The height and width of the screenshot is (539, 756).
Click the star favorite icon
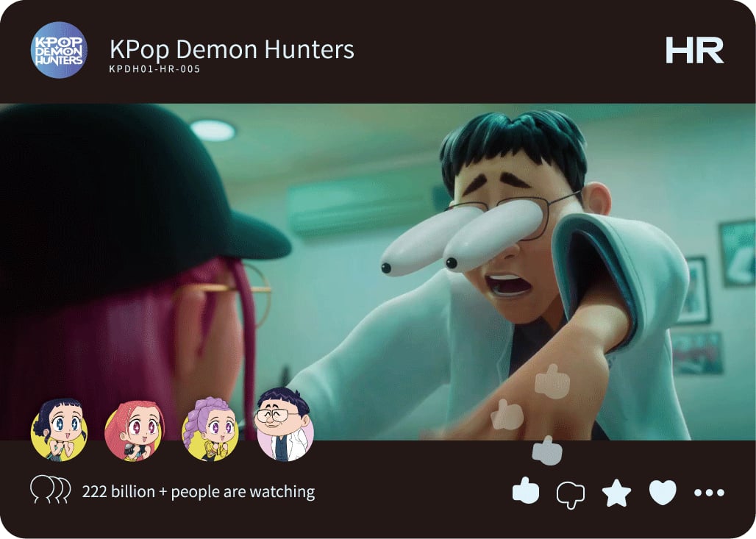tap(617, 493)
